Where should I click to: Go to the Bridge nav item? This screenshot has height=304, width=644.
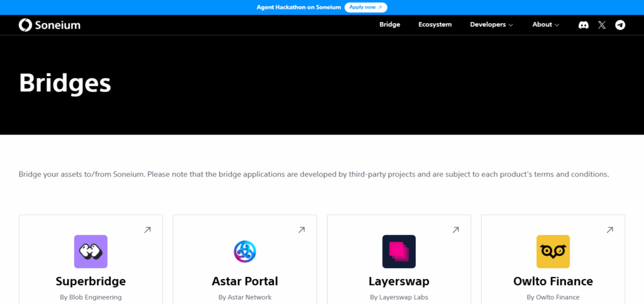point(390,24)
